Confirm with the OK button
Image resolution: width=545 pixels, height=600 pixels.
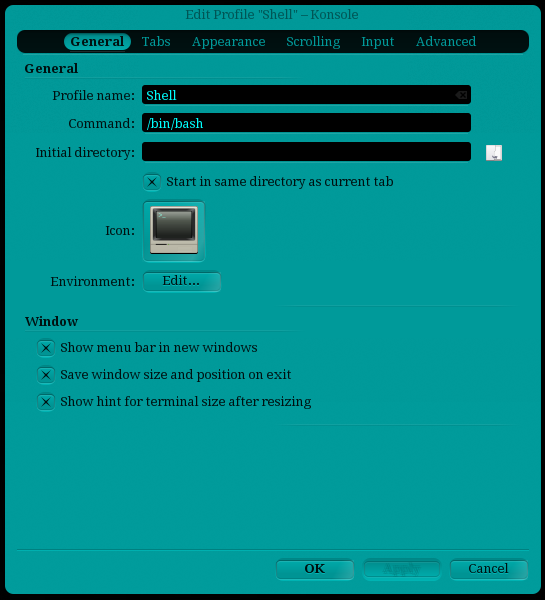point(315,569)
